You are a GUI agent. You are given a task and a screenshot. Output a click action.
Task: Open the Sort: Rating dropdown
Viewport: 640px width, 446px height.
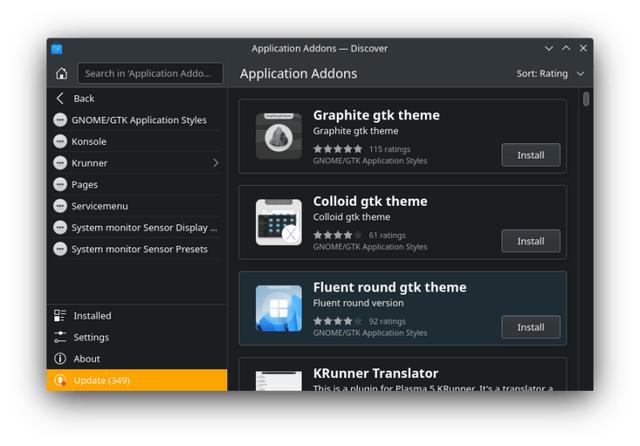[x=550, y=73]
